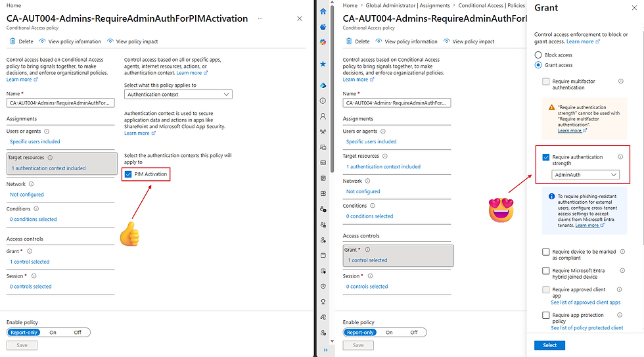
Task: Click Home breadcrumb in right window
Action: tap(350, 5)
